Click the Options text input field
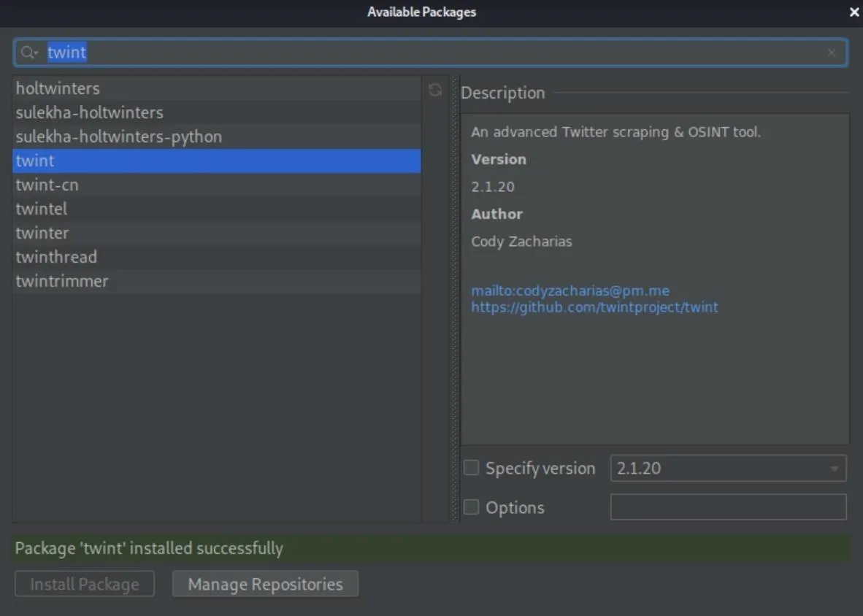This screenshot has height=616, width=863. pyautogui.click(x=728, y=507)
